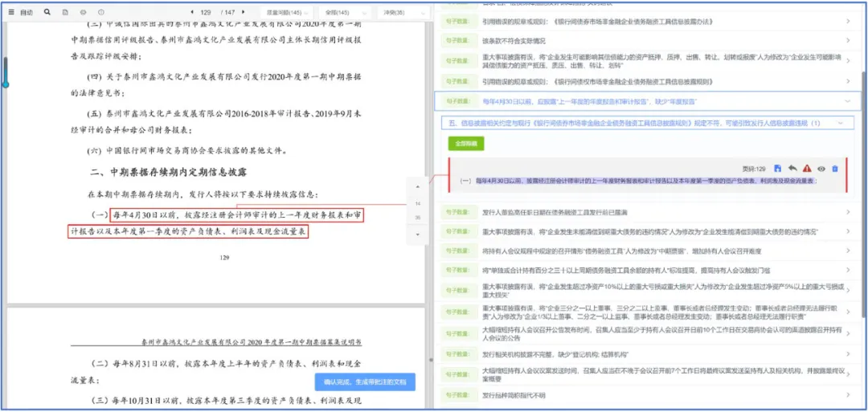Click the up arrow in the middle navigator
The height and width of the screenshot is (412, 868).
tap(417, 187)
